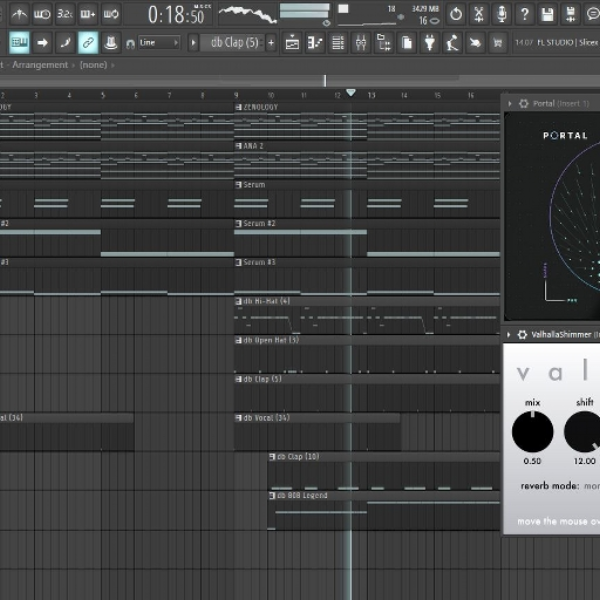This screenshot has width=600, height=600.
Task: Toggle the multilink to controllers button
Action: [88, 42]
